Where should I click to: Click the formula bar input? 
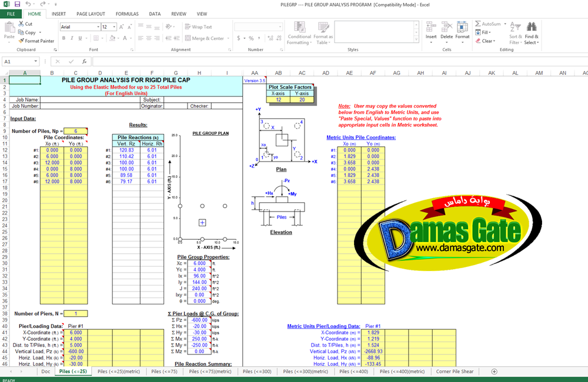pos(340,62)
